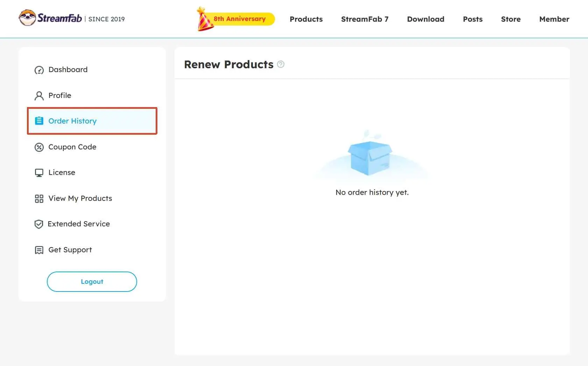Image resolution: width=588 pixels, height=366 pixels.
Task: Click the StreamFab sloth logo icon
Action: tap(27, 18)
